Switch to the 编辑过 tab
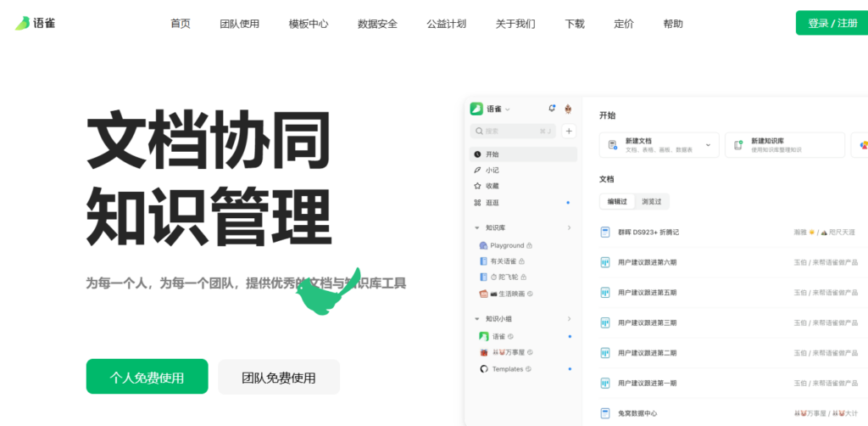This screenshot has height=426, width=868. pos(617,202)
